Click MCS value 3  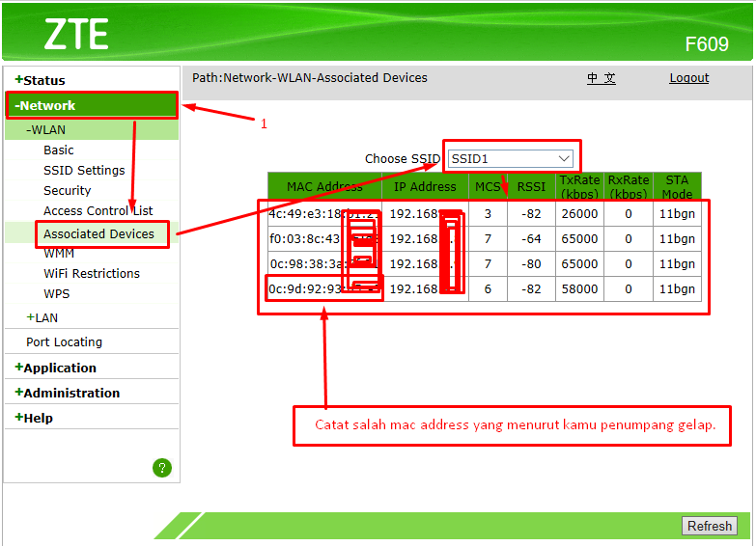488,213
